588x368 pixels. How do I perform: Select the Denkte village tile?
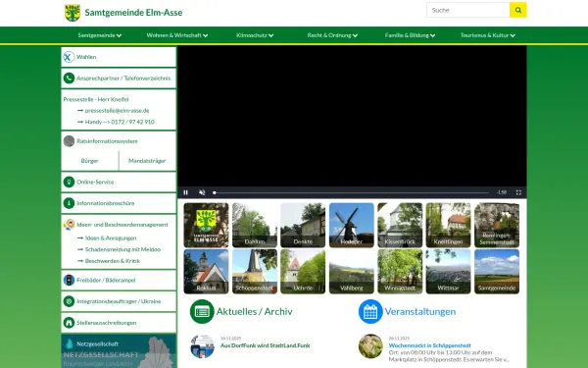[x=303, y=225]
